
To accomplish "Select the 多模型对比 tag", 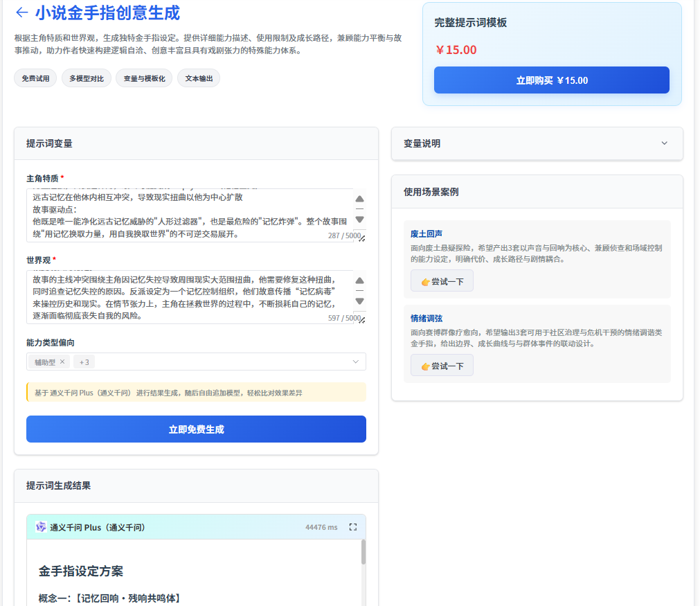I will coord(87,78).
